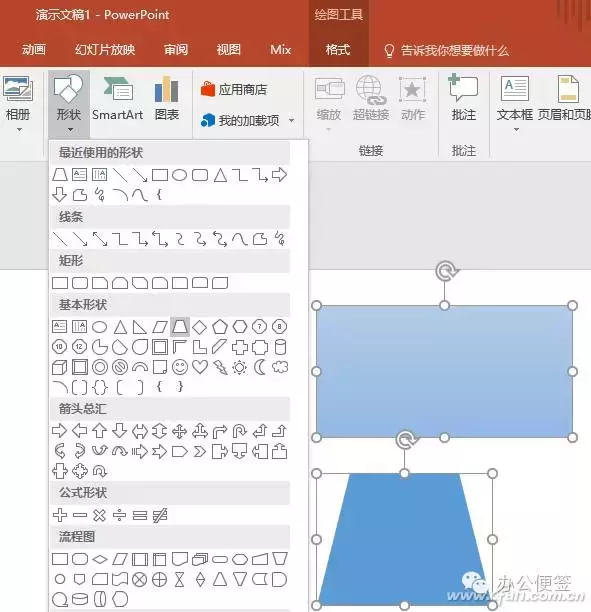Viewport: 591px width, 612px height.
Task: Choose the not-equal sign equation shape
Action: tap(160, 515)
